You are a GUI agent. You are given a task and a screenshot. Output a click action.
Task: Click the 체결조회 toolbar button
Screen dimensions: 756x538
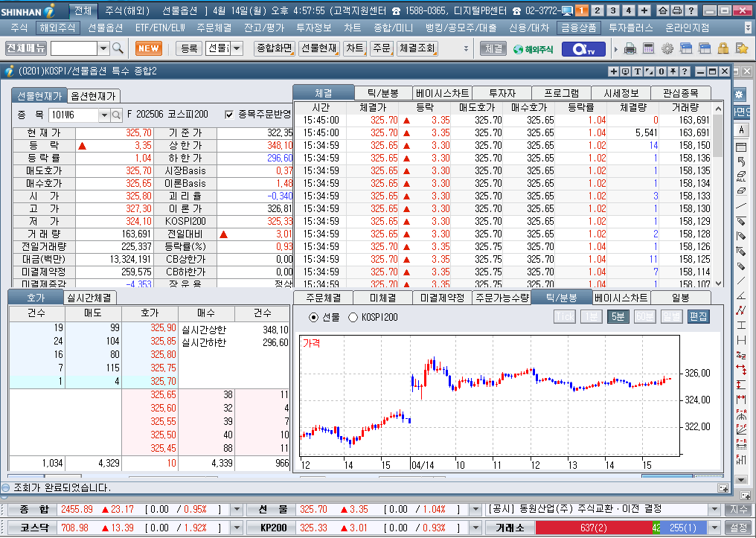pos(417,48)
